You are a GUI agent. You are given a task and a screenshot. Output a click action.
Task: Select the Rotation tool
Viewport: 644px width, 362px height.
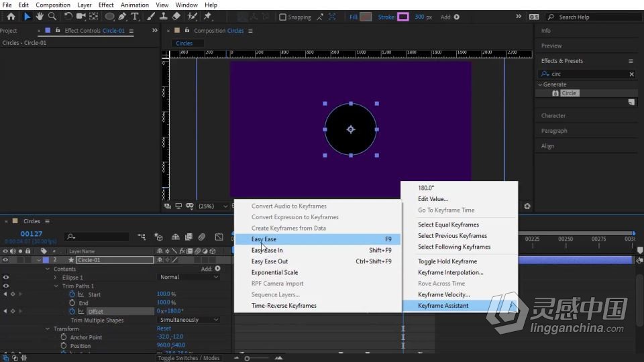68,16
